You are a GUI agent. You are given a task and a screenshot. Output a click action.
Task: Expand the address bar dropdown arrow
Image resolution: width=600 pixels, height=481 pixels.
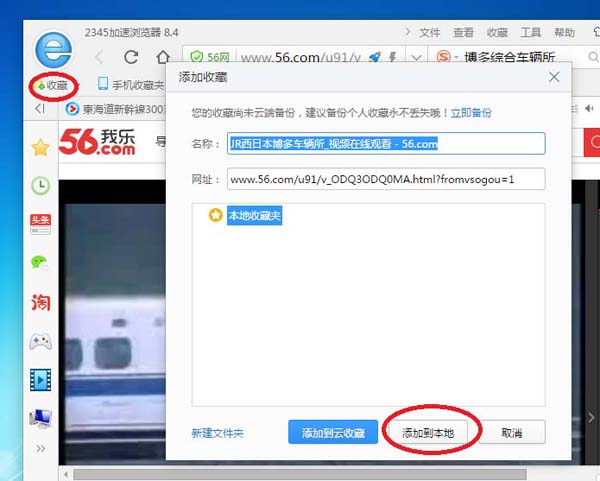click(x=416, y=58)
